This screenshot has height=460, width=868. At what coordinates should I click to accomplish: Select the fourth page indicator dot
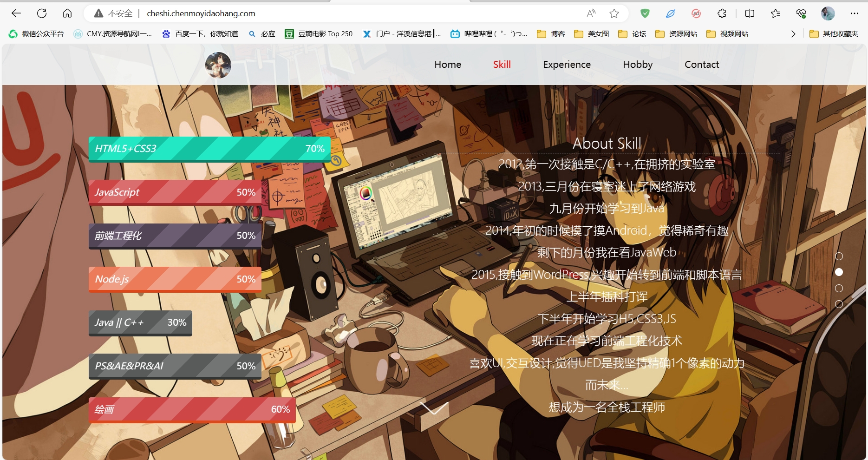click(839, 304)
